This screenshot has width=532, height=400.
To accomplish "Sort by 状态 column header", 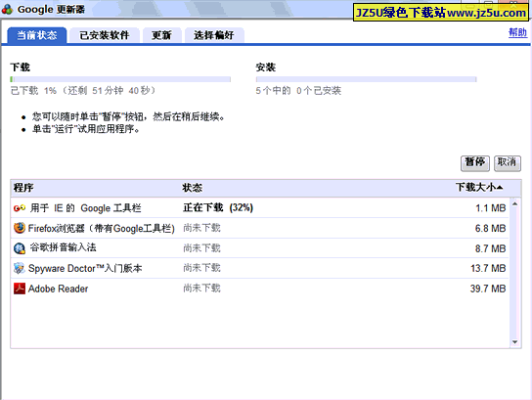I will point(193,188).
